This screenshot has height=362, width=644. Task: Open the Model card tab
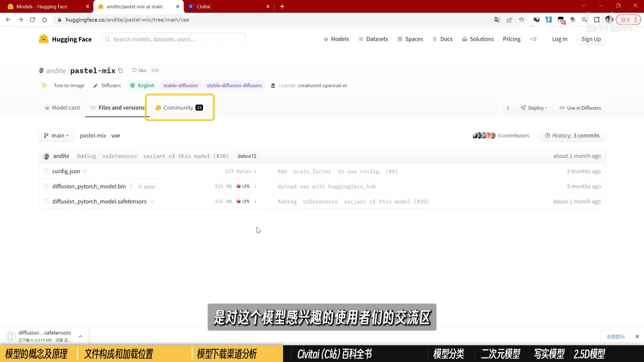(62, 108)
